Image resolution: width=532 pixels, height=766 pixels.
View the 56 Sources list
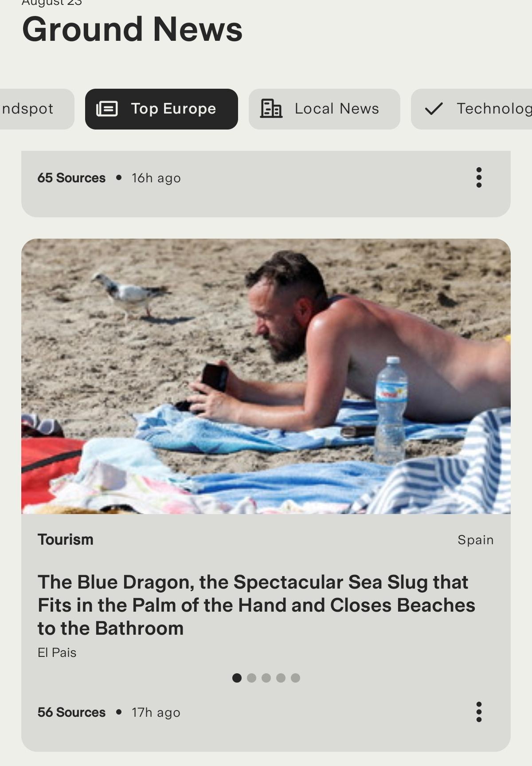(x=71, y=712)
